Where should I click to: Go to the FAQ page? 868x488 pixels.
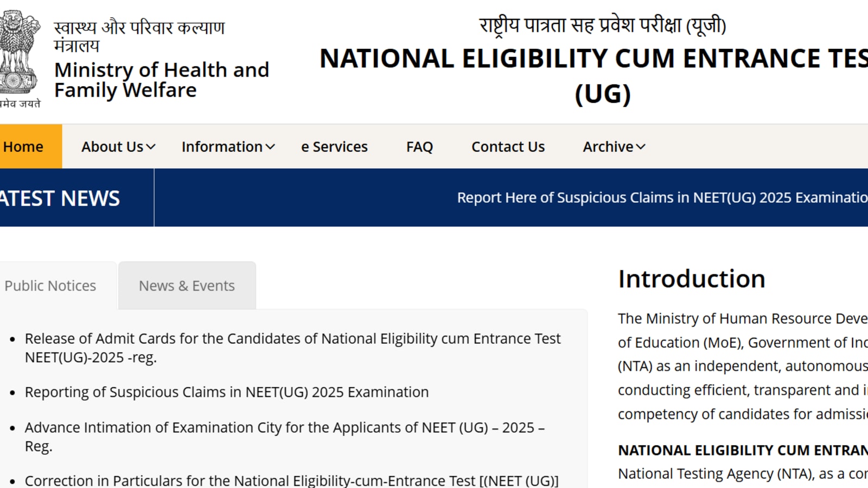point(419,146)
